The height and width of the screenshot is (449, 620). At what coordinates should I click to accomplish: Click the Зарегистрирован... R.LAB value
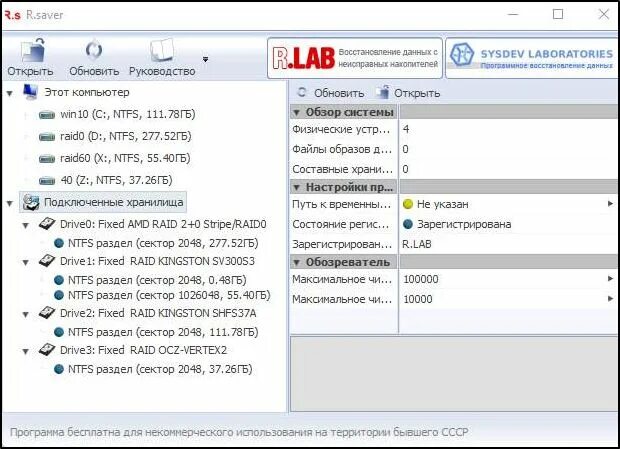(417, 244)
